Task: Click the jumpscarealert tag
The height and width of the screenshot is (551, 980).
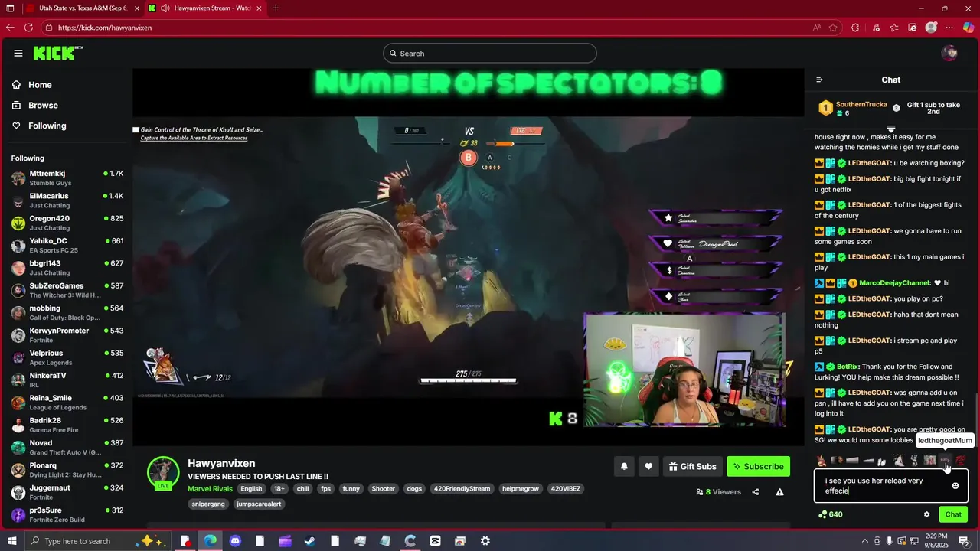Action: tap(259, 504)
